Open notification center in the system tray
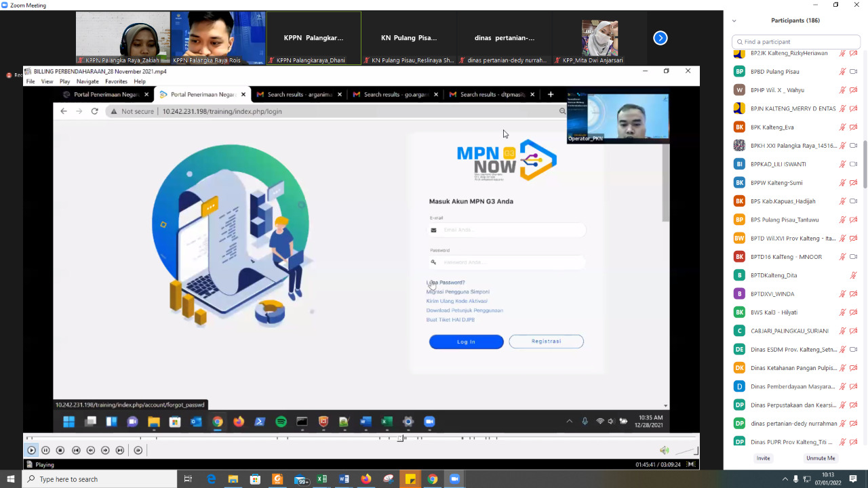This screenshot has height=488, width=868. pyautogui.click(x=853, y=479)
